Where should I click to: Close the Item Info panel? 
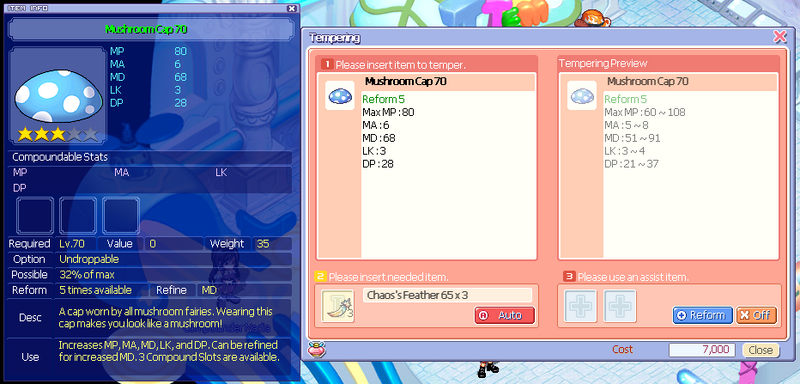[291, 8]
